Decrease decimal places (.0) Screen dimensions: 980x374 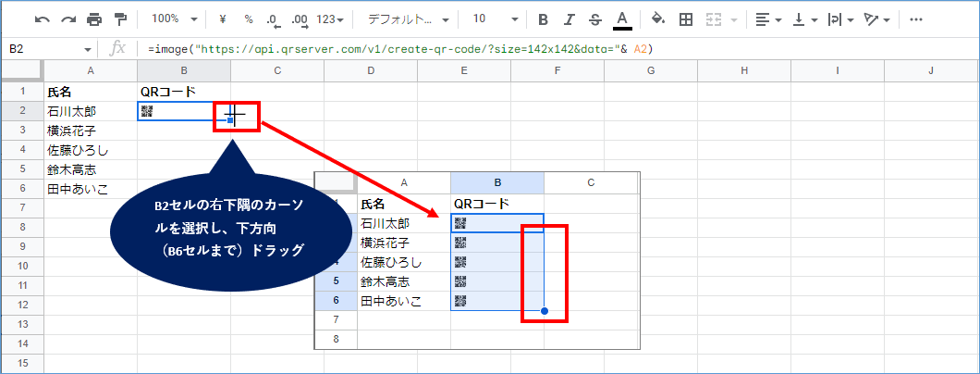coord(273,19)
